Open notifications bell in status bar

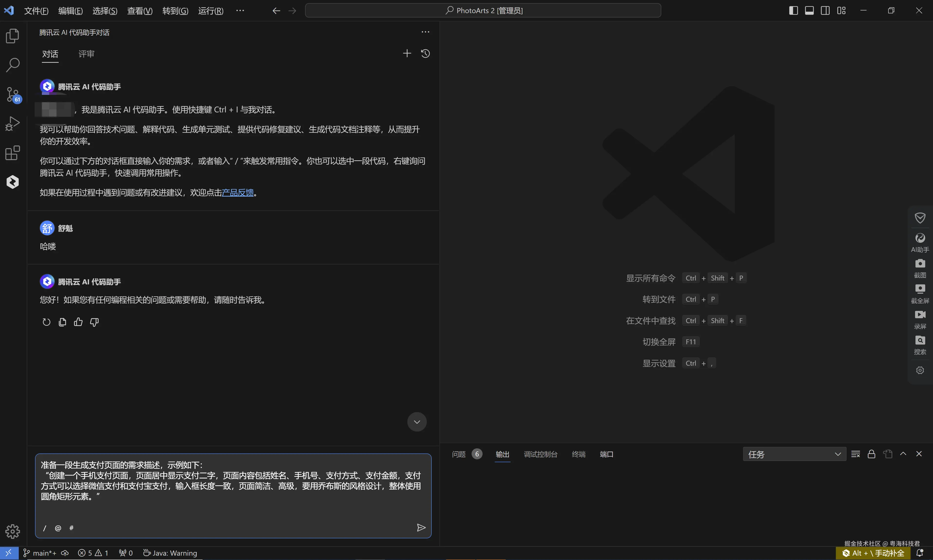(920, 553)
